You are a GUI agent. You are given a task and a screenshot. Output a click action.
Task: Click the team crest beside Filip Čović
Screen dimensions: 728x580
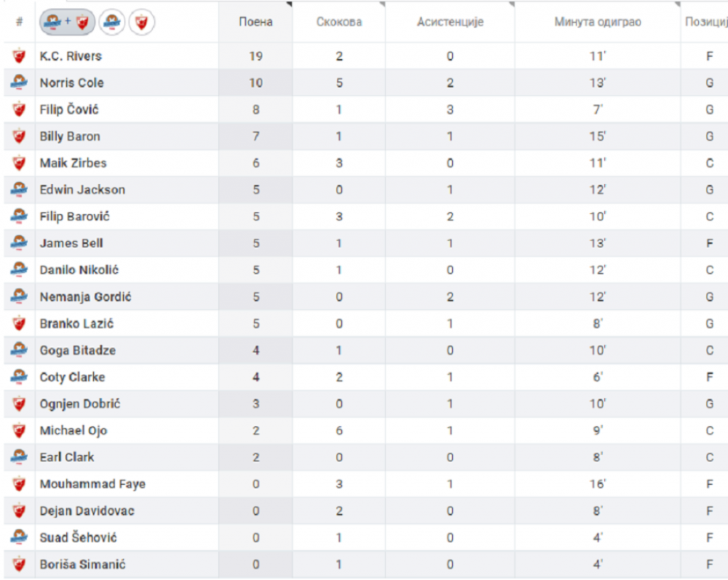(18, 109)
